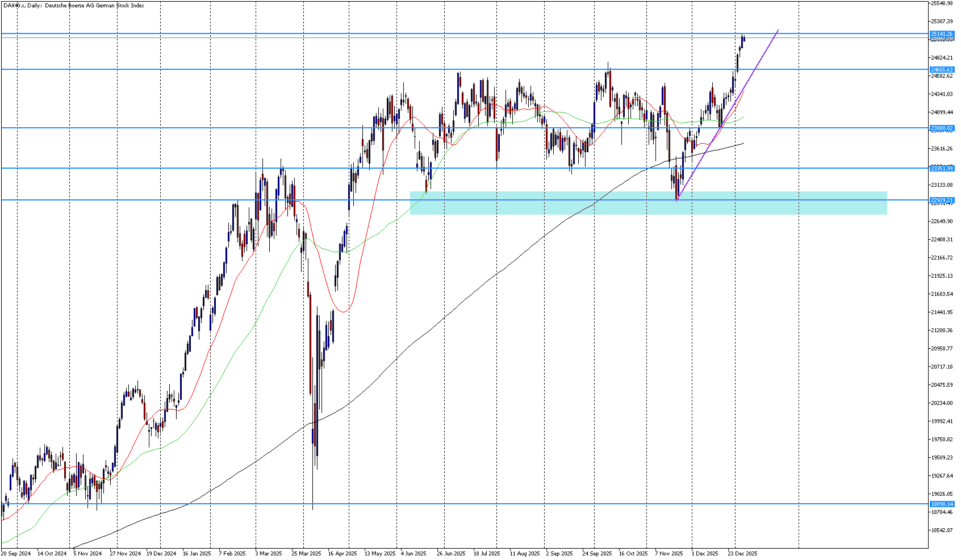Click the 22929.21 support level label

click(x=941, y=200)
